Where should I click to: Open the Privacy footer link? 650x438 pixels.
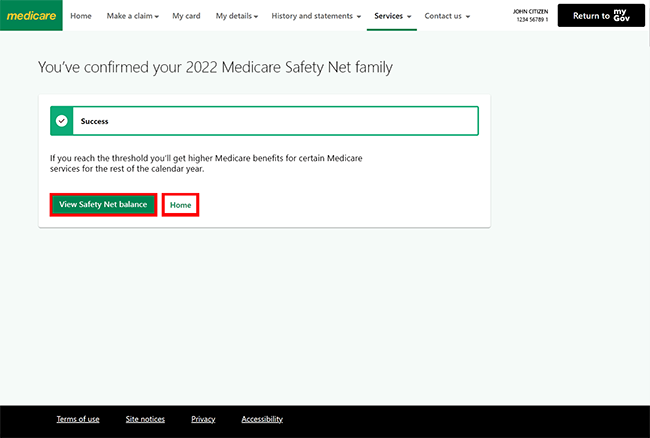203,419
